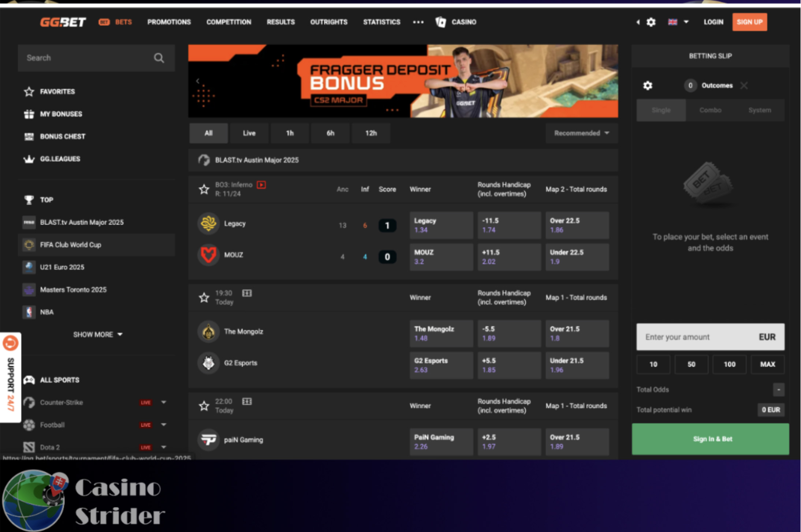Open the Casino cards icon
801x532 pixels.
441,22
